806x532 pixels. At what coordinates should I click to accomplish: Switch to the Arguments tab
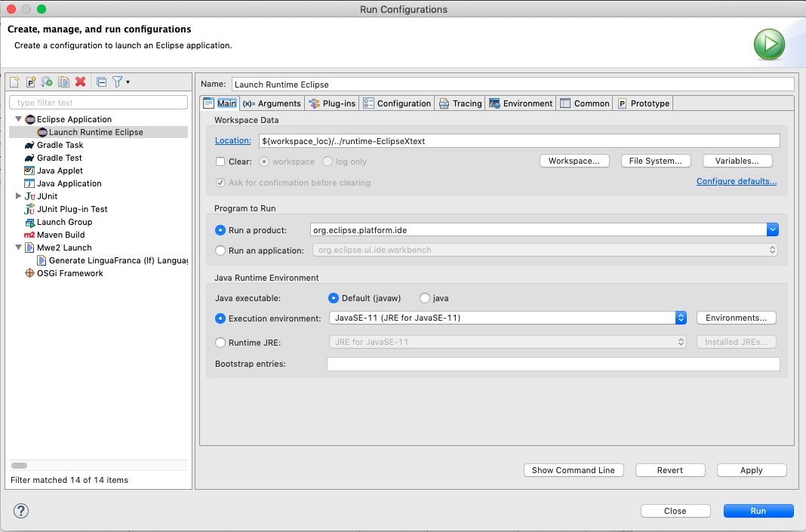[x=272, y=103]
